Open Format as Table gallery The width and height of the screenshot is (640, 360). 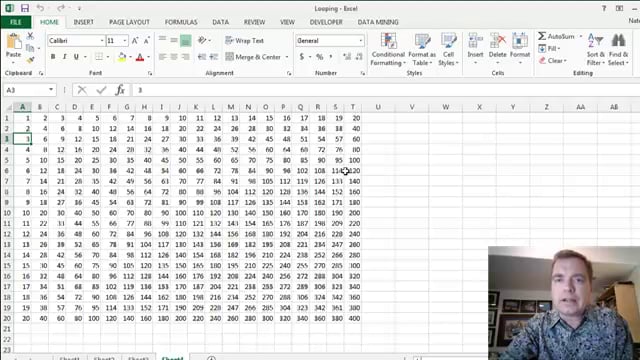click(x=422, y=49)
